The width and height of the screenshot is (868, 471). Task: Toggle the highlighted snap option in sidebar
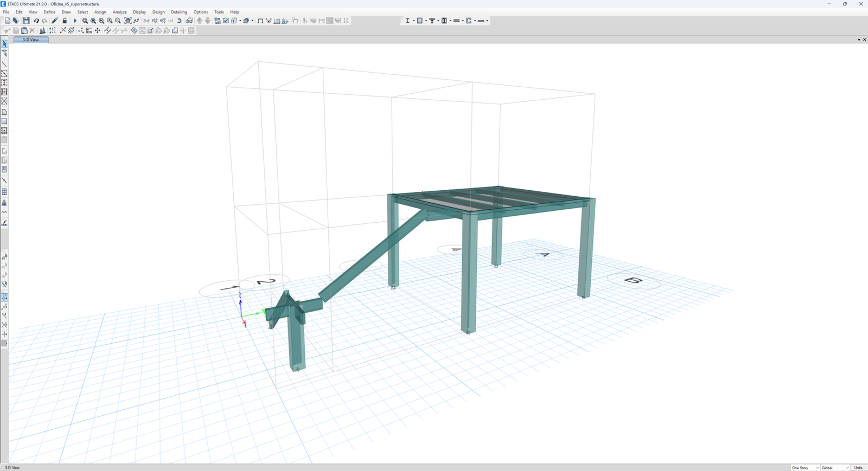pos(4,298)
